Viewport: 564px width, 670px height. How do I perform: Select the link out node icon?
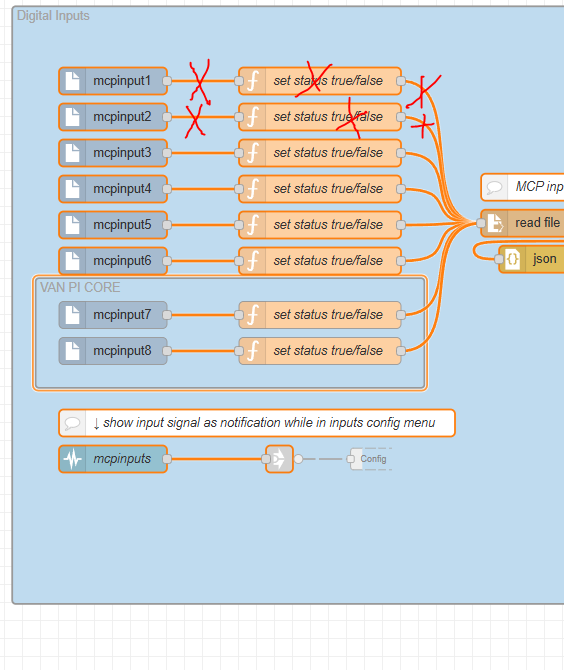click(279, 459)
